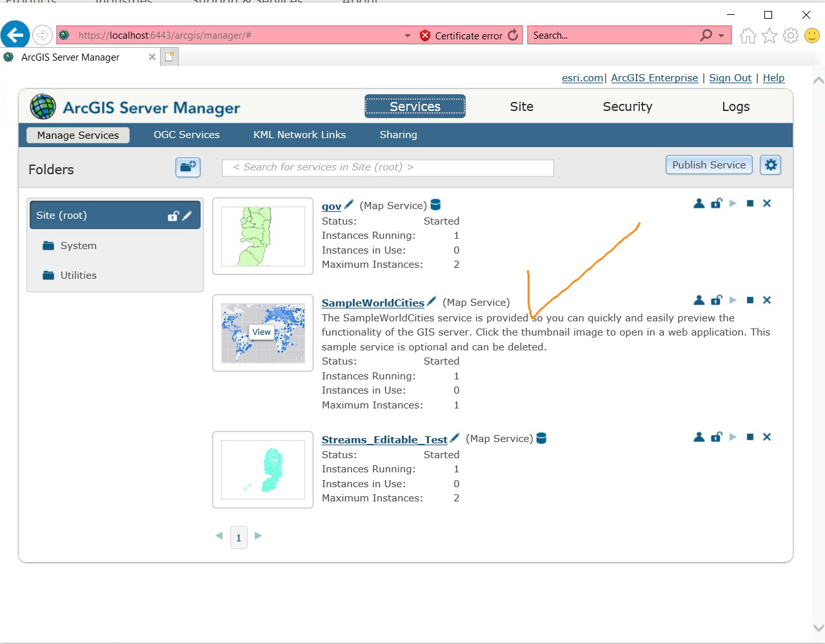Toggle the security lock for gov service
The image size is (825, 644).
pos(716,203)
